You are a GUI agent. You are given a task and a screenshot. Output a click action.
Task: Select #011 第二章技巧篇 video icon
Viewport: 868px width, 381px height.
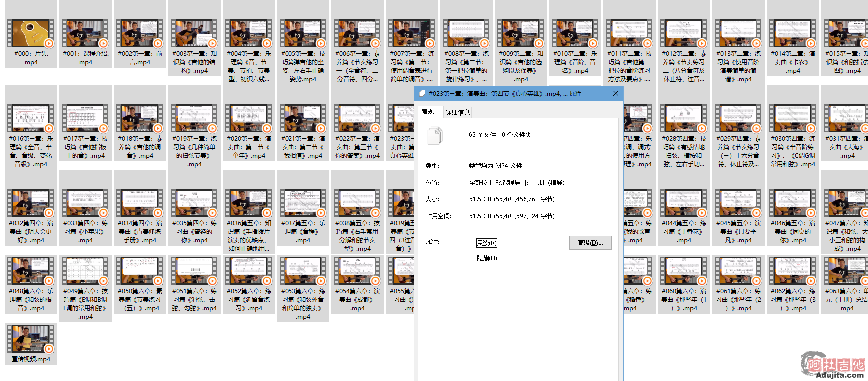coord(629,33)
